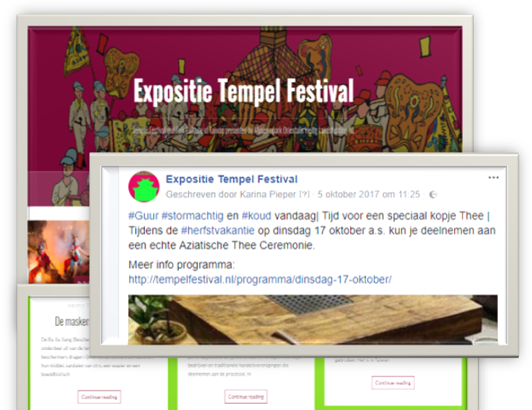Viewport: 532px width, 410px height.
Task: Click the Expositie Tempel Festival website header title
Action: 243,91
